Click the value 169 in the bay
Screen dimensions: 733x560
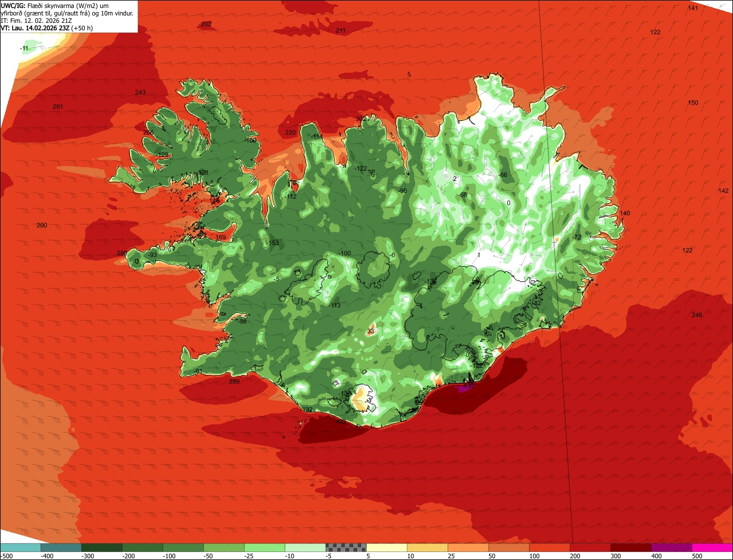coord(220,237)
